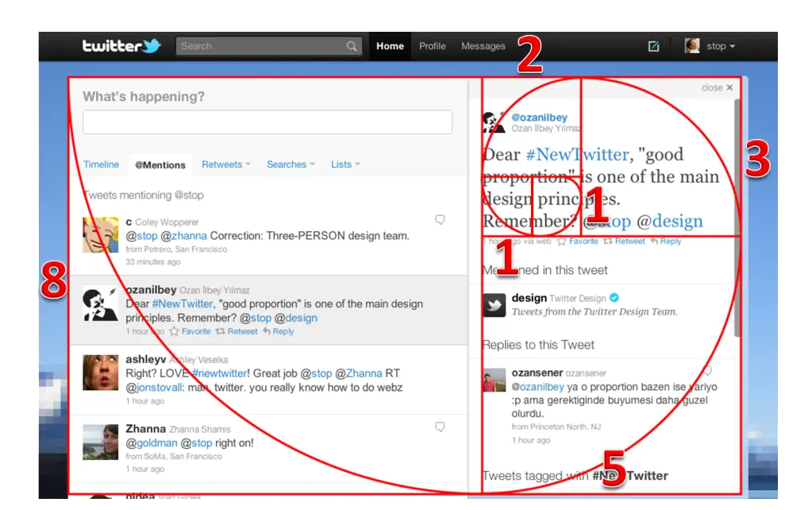Open @goldman link in Zhanna's tweet

click(152, 443)
